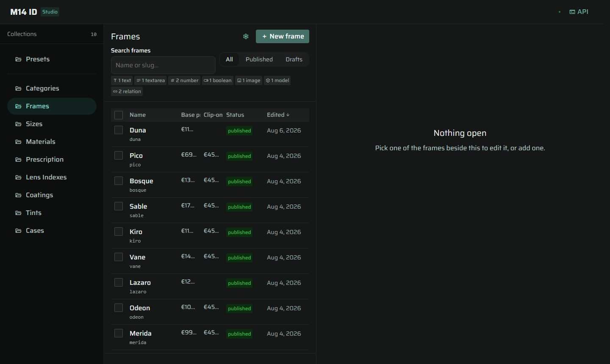Focus the Search frames input field
Viewport: 610px width, 364px height.
(x=163, y=65)
